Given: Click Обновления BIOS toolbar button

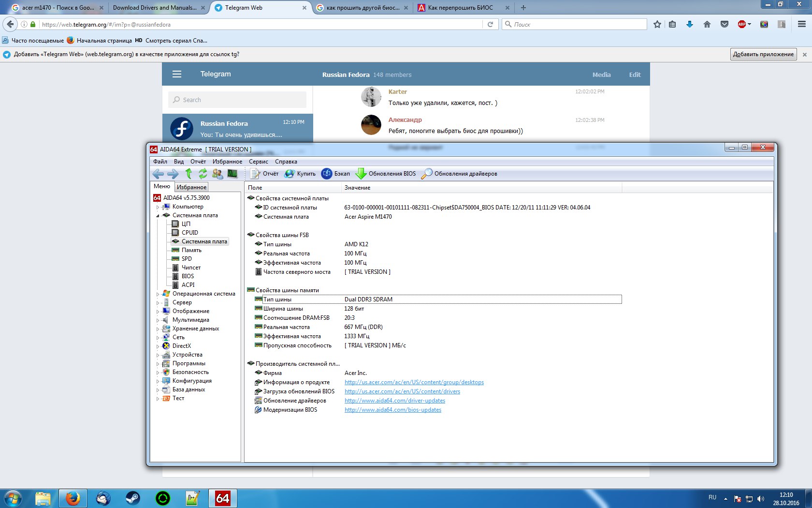Looking at the screenshot, I should pyautogui.click(x=386, y=174).
